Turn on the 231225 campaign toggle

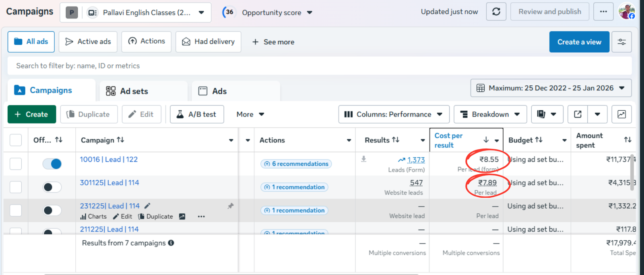pyautogui.click(x=52, y=210)
